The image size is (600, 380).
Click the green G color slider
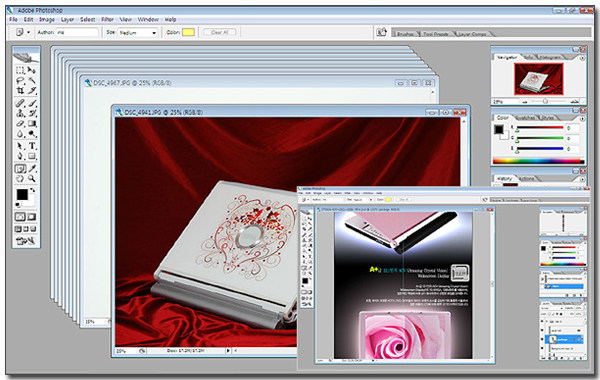click(x=540, y=138)
